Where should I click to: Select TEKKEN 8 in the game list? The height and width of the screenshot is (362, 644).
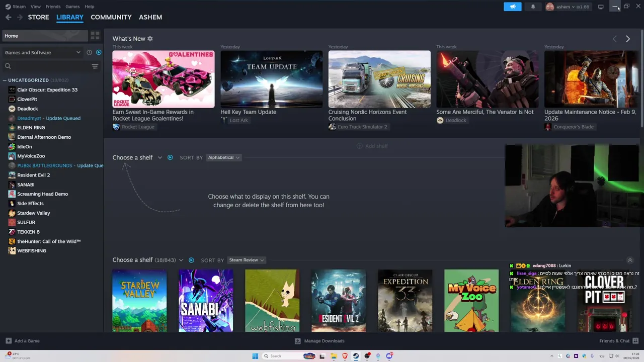click(x=28, y=232)
